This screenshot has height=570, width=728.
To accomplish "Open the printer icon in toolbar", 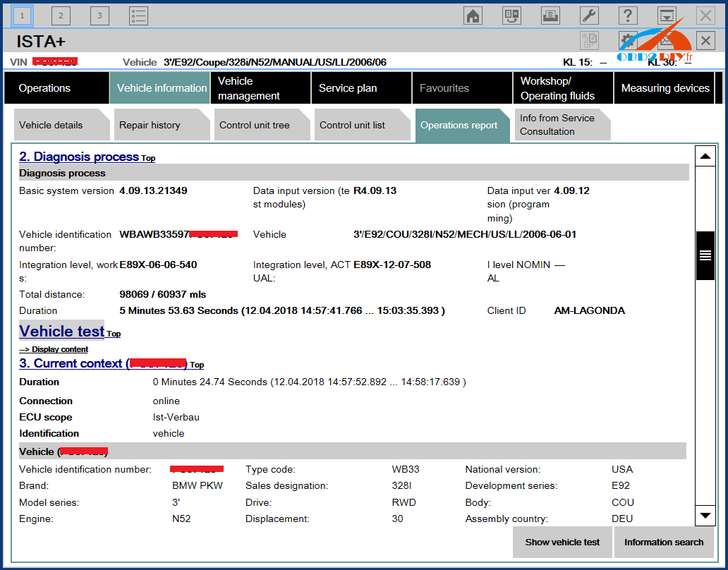I will 550,16.
